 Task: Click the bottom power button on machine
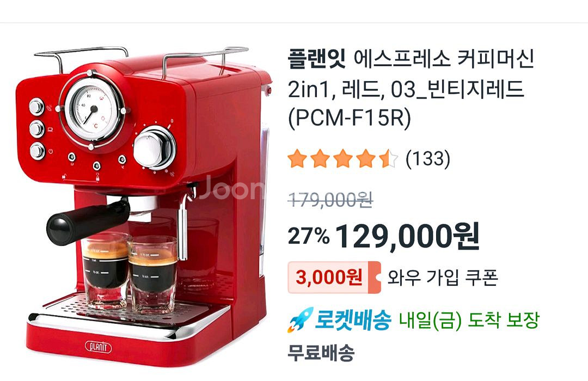(x=38, y=151)
